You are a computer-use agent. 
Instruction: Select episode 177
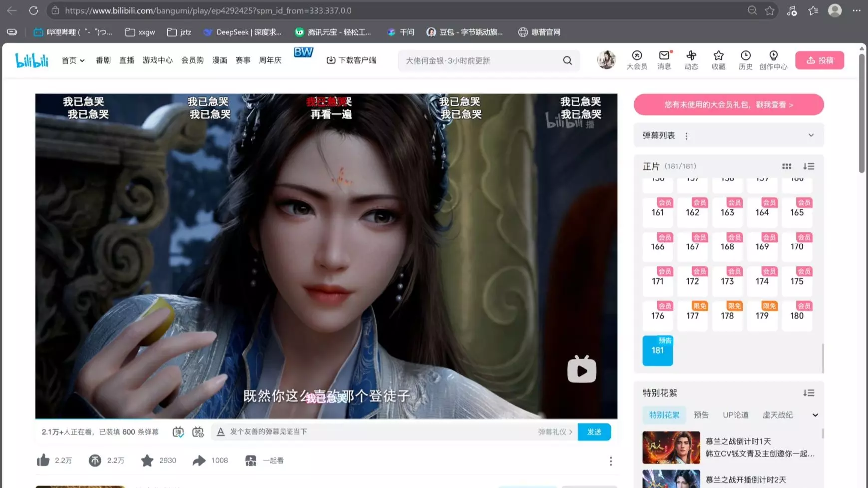click(693, 316)
